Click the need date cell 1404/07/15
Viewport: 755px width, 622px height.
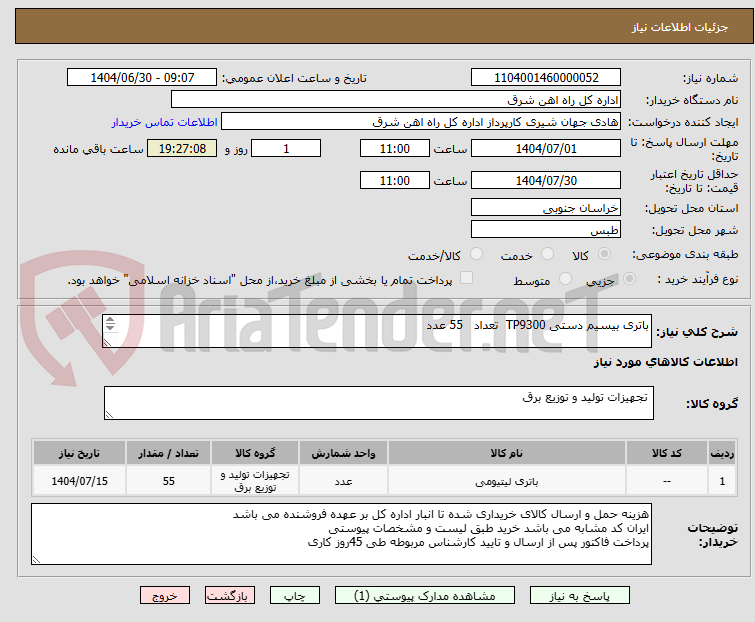(79, 481)
